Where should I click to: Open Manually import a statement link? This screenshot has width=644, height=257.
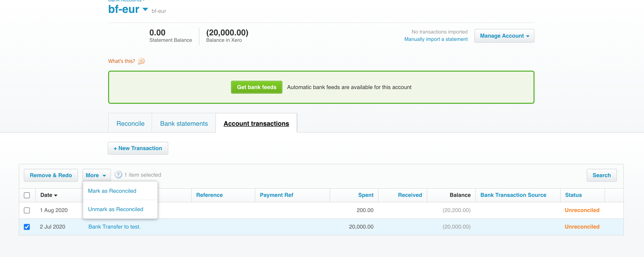click(436, 39)
